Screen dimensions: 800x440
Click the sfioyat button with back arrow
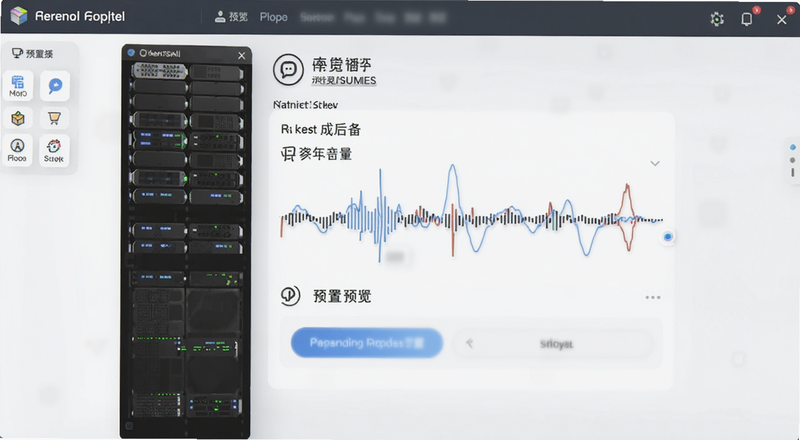coord(554,344)
